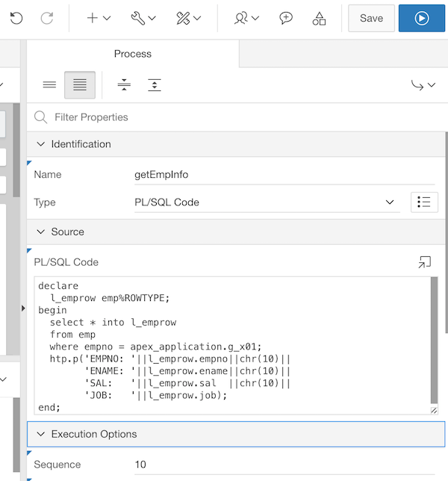Image resolution: width=448 pixels, height=481 pixels.
Task: Click the Save and Run Page button
Action: coord(421,19)
